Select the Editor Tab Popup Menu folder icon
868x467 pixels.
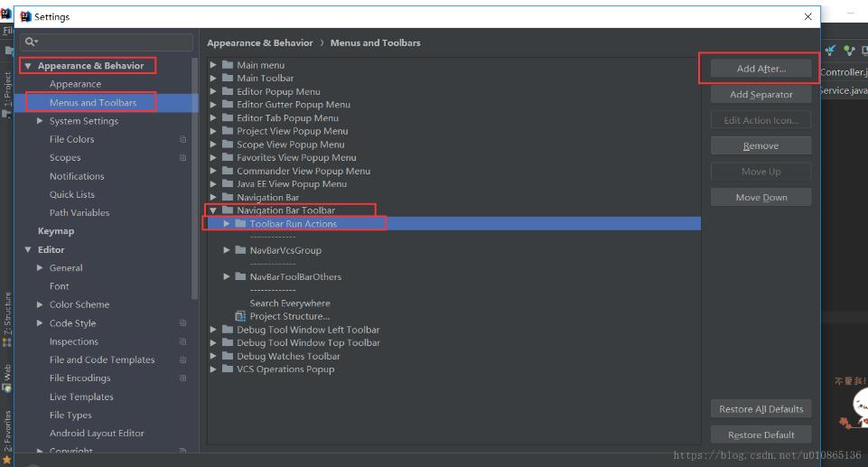228,117
